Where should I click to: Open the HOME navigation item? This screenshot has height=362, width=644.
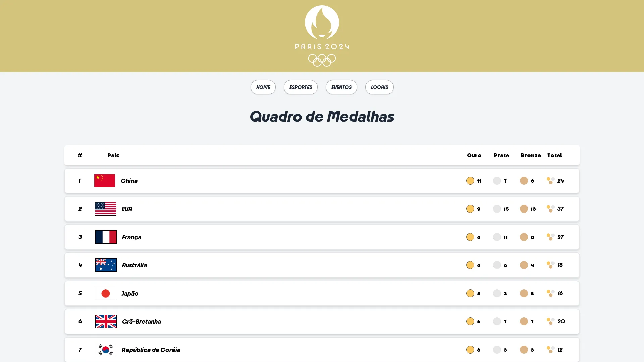click(x=263, y=87)
